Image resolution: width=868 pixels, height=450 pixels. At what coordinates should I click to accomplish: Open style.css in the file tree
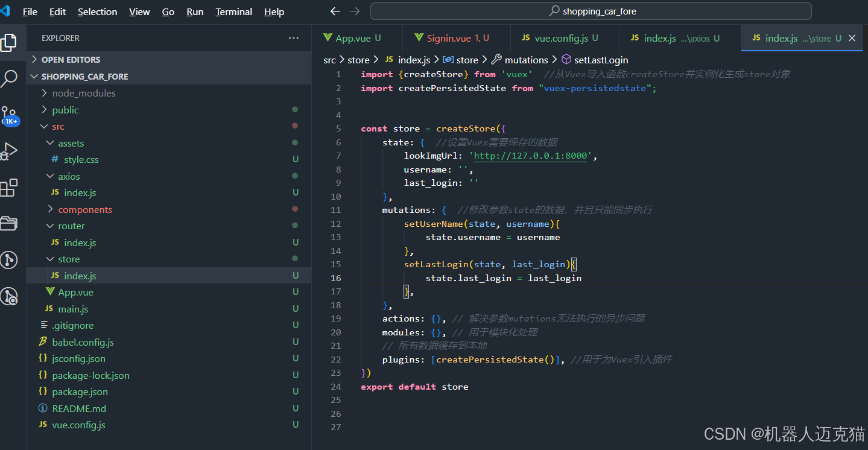pos(81,159)
